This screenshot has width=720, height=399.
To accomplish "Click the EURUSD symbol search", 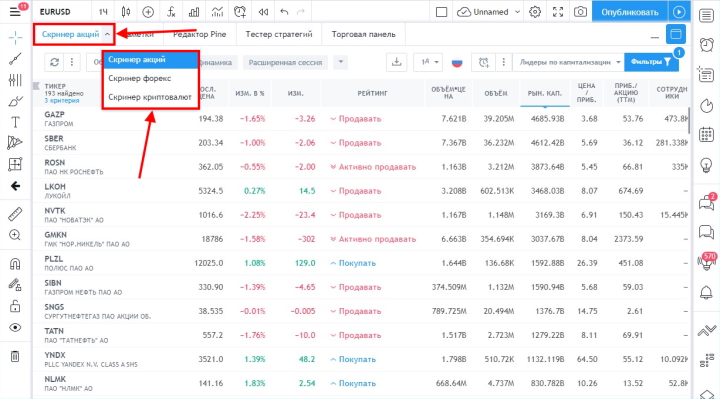I will (x=55, y=12).
